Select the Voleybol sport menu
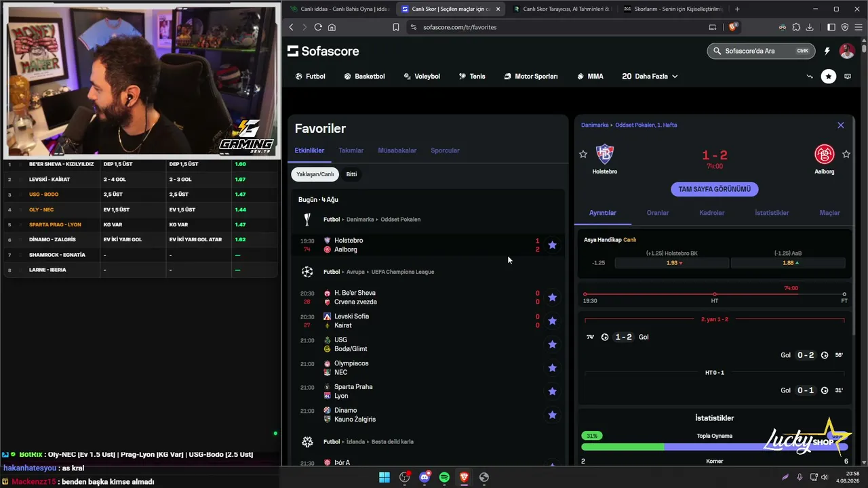868x488 pixels. pos(422,77)
